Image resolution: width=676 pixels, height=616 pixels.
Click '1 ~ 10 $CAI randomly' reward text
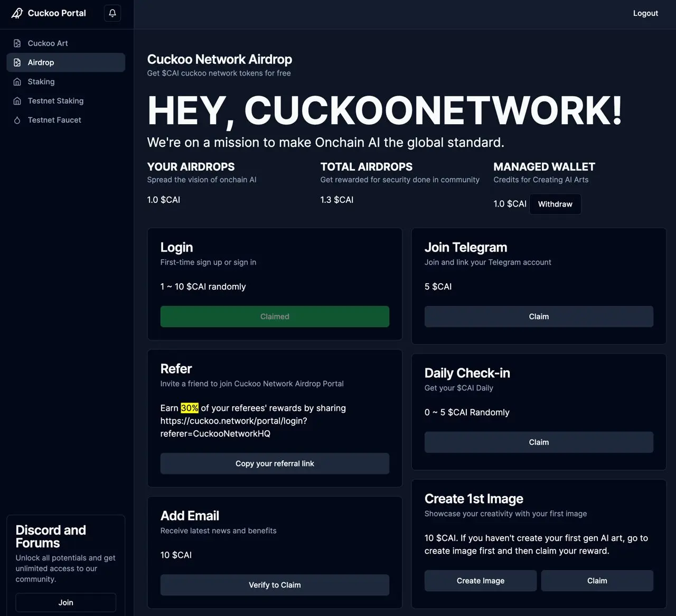click(x=203, y=286)
